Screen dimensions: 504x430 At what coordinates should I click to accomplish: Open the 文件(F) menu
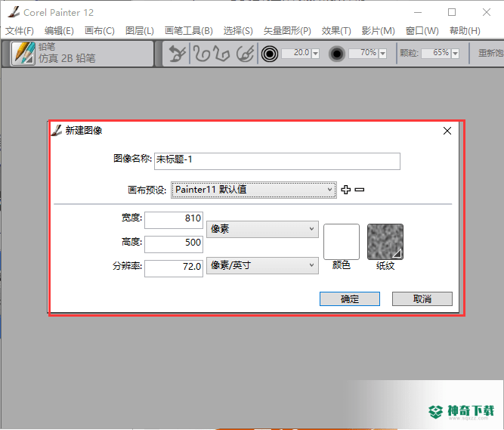pyautogui.click(x=20, y=31)
